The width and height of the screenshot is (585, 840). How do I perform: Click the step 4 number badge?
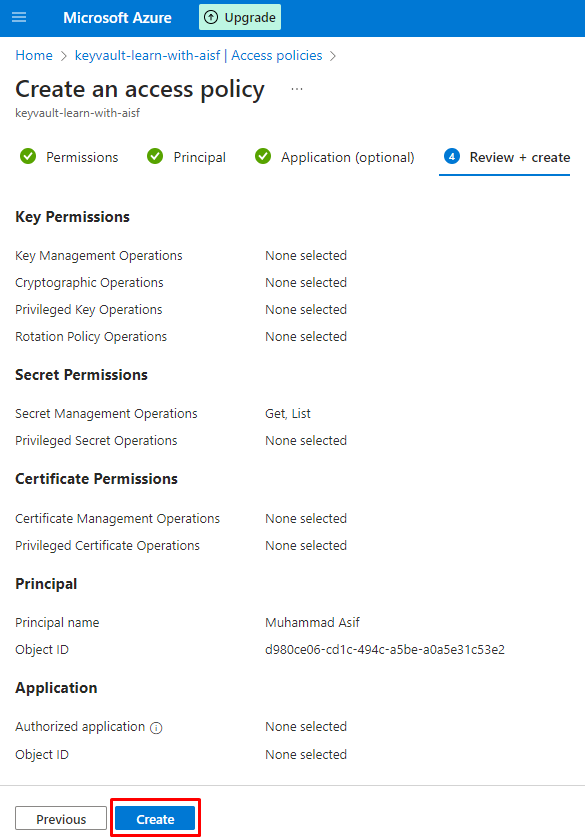click(x=452, y=156)
